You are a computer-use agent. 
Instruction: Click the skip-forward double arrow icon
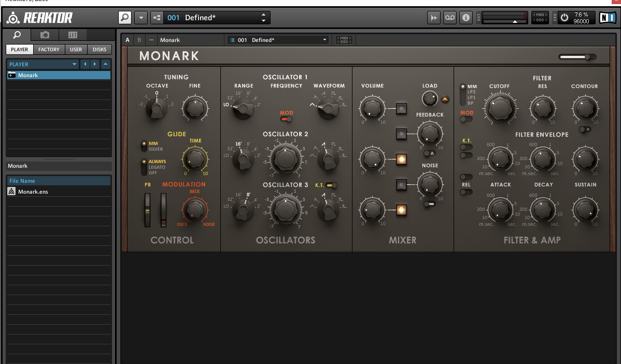click(434, 18)
